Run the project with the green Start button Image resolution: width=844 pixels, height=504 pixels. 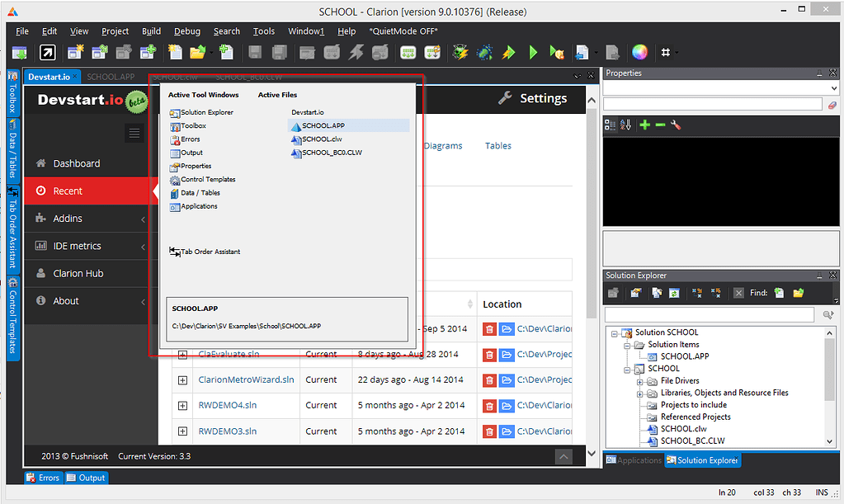[x=532, y=52]
